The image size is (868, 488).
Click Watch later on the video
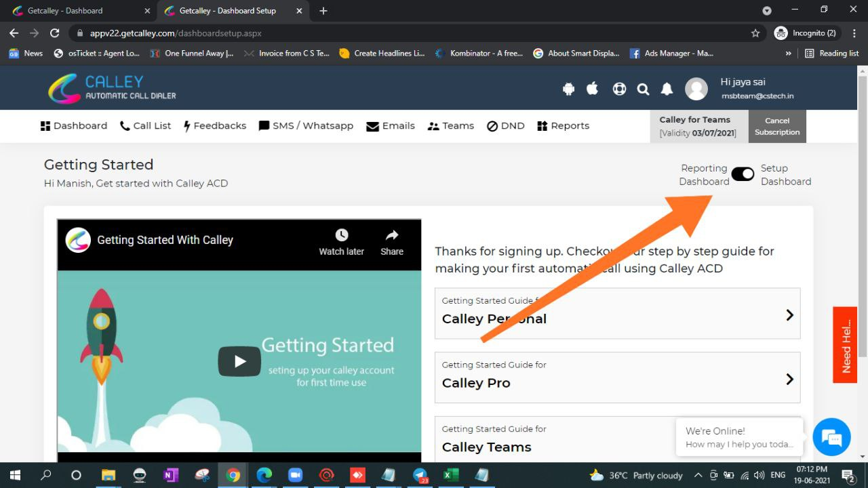[x=342, y=242]
